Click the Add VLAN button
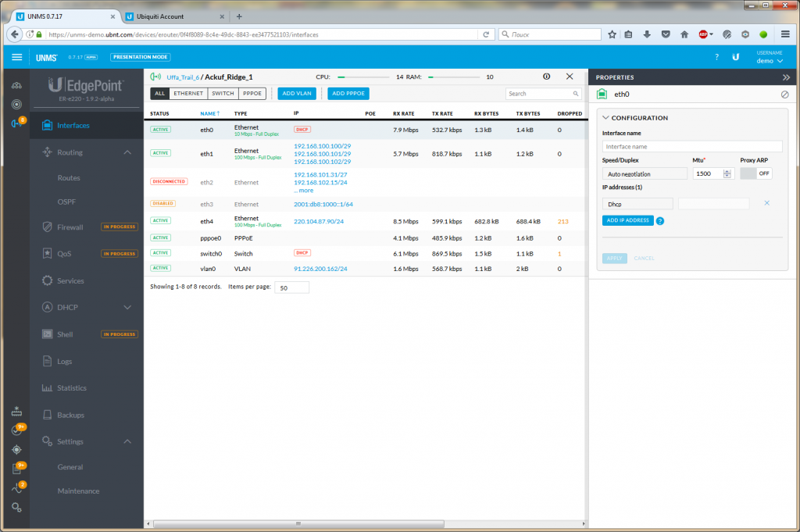 tap(297, 93)
